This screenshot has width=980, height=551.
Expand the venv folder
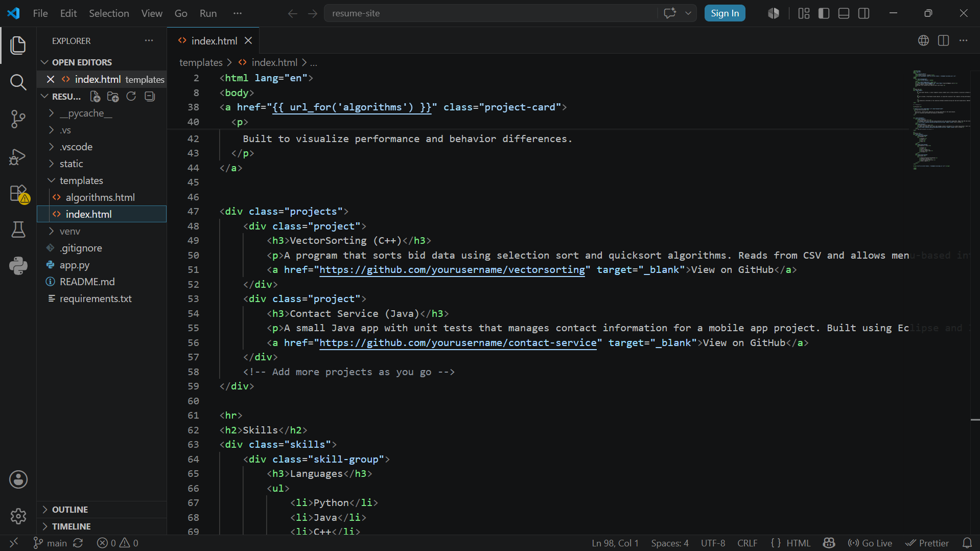pyautogui.click(x=102, y=232)
